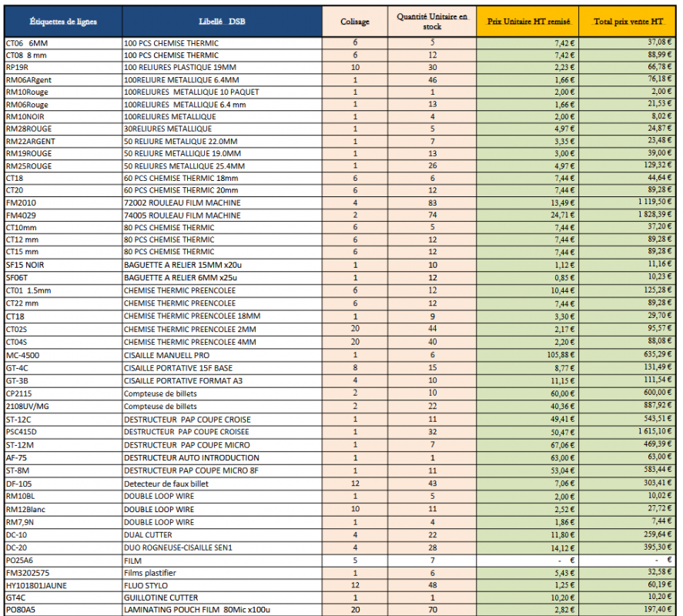Click the Libellé DSB header cell

click(223, 22)
